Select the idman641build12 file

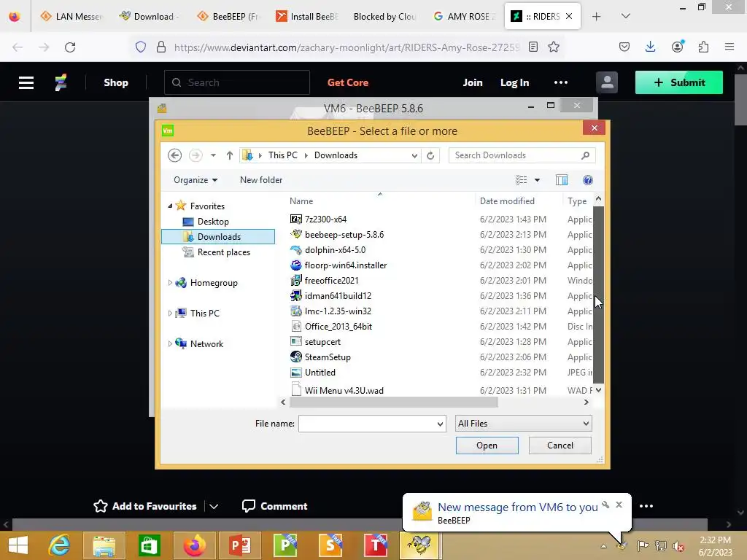(330, 296)
